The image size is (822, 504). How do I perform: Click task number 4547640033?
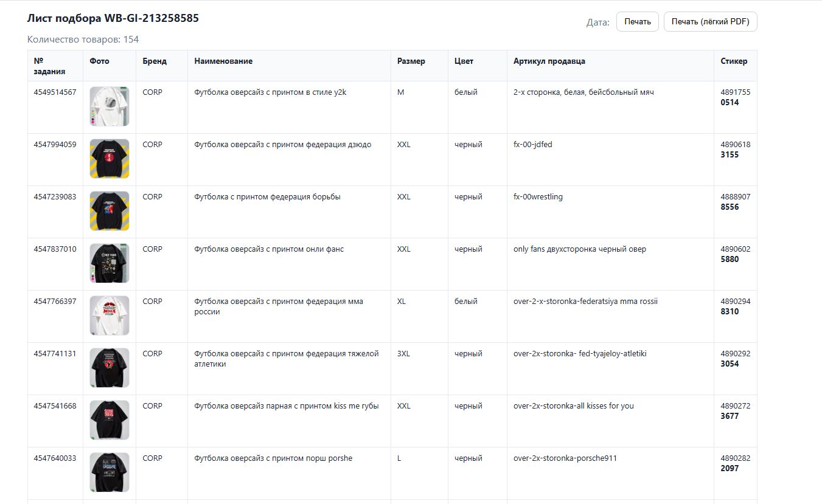click(x=55, y=458)
